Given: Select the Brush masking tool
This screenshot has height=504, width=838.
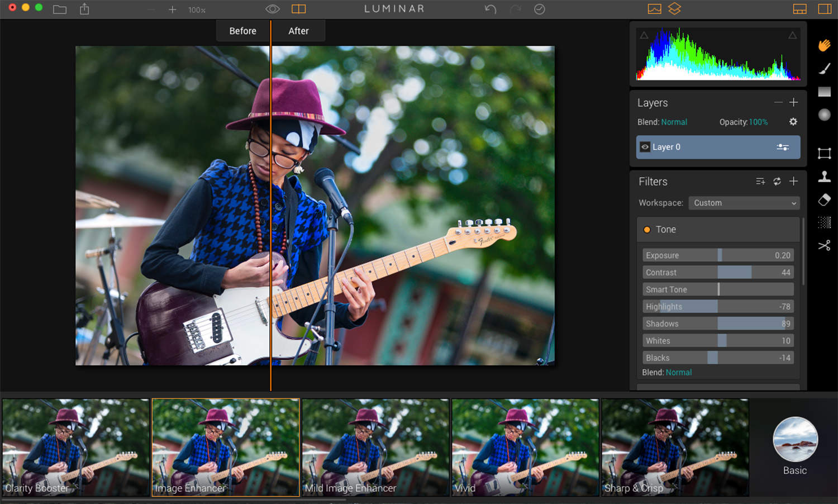Looking at the screenshot, I should (824, 68).
